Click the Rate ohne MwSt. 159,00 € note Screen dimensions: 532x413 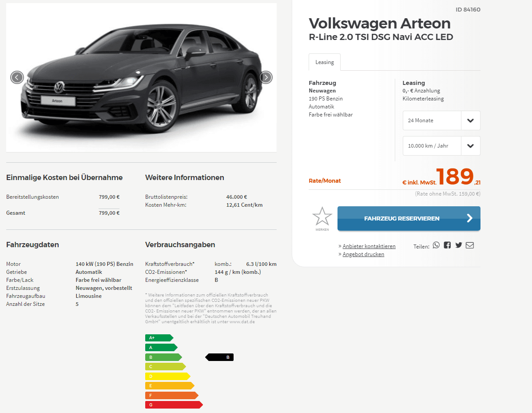(x=448, y=194)
